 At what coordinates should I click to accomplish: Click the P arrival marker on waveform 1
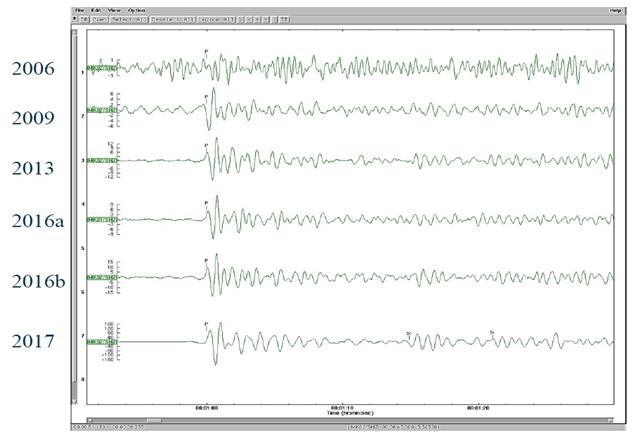click(x=206, y=49)
